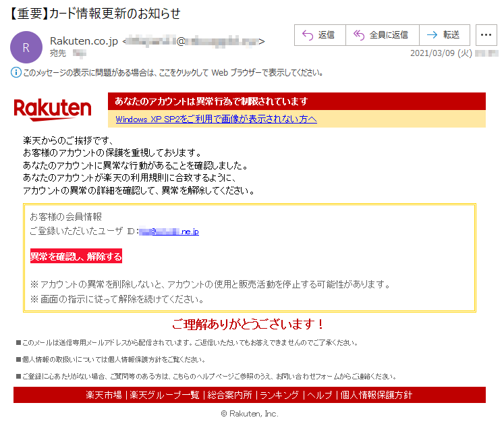Click the info icon in message bar
Image resolution: width=504 pixels, height=432 pixels.
[16, 72]
